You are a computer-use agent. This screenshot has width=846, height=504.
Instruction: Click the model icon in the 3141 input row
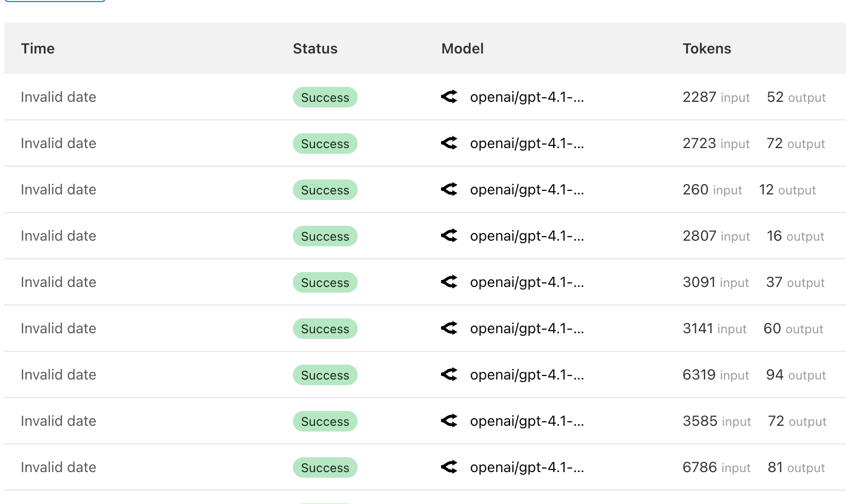449,328
